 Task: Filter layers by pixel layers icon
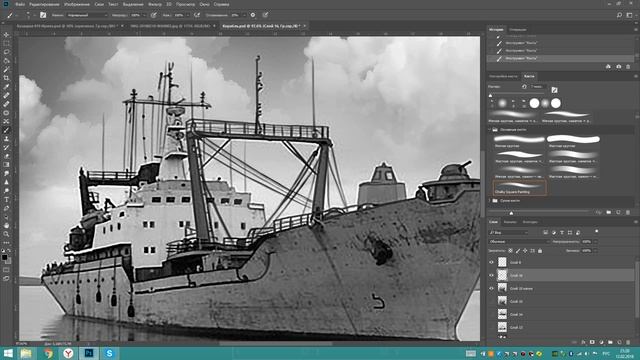(x=546, y=232)
